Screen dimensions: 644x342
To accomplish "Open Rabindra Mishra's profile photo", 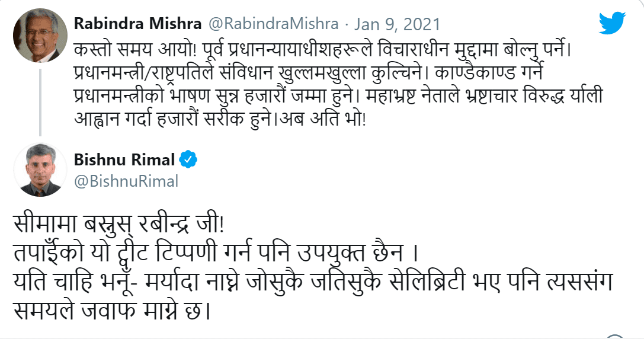I will point(41,35).
